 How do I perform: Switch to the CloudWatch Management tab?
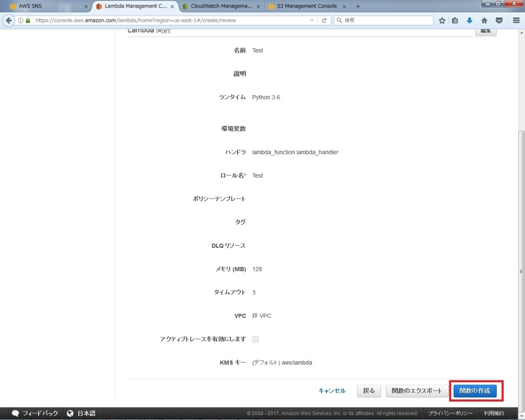221,6
